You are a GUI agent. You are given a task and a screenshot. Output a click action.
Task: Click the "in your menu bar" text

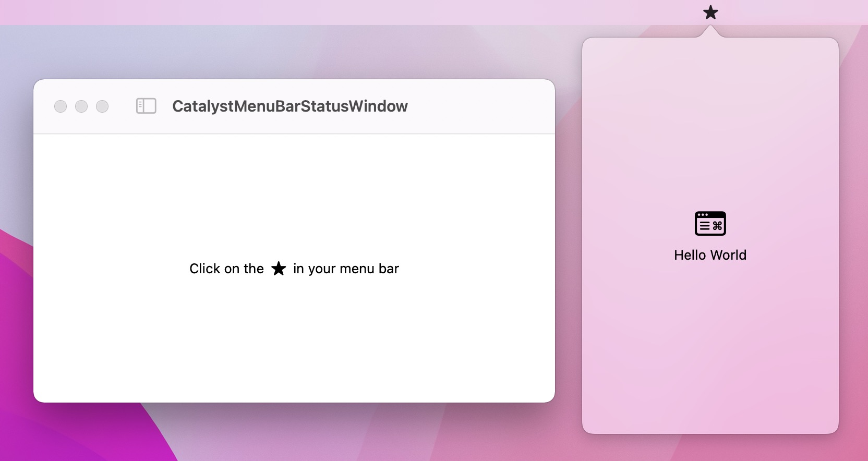click(x=346, y=269)
